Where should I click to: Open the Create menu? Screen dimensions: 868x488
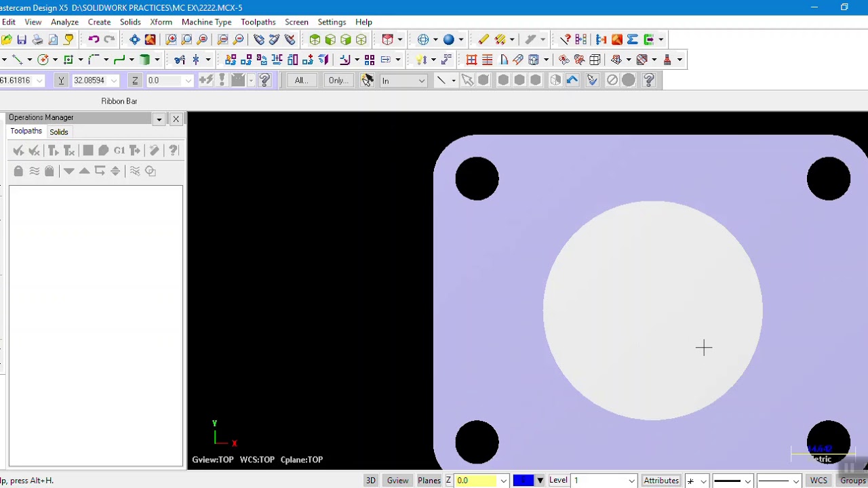[99, 22]
